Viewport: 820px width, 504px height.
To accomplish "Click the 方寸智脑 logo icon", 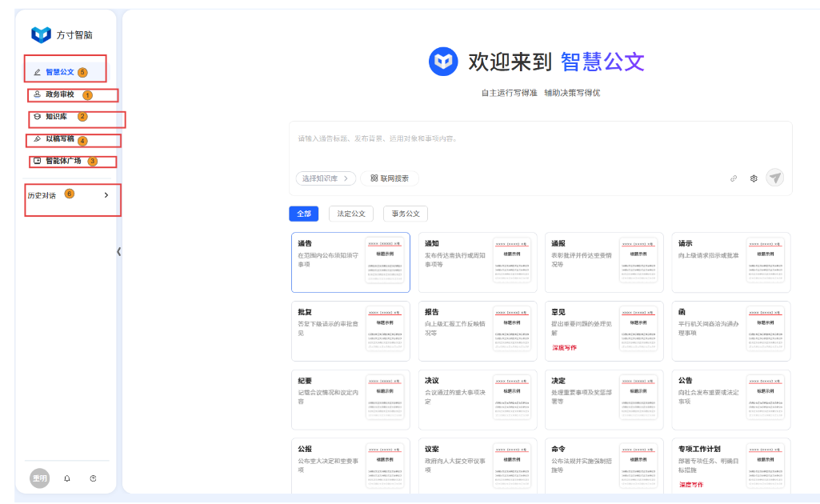I will tap(41, 34).
